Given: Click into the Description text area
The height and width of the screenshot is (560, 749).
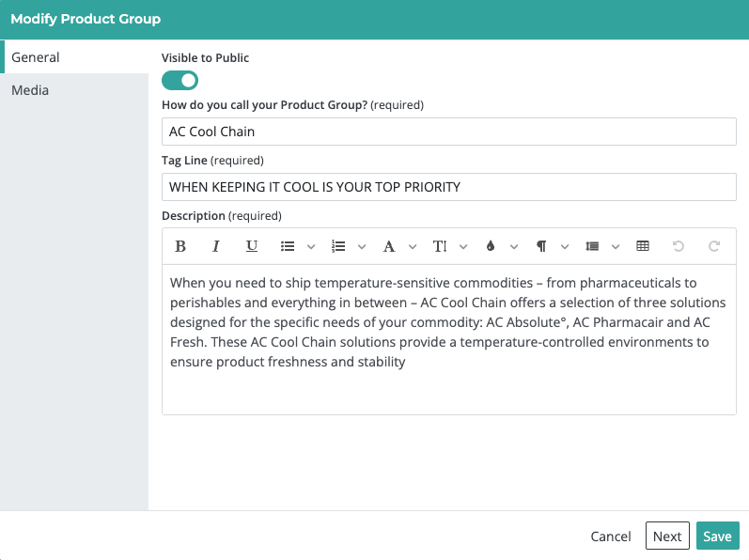Looking at the screenshot, I should (449, 339).
